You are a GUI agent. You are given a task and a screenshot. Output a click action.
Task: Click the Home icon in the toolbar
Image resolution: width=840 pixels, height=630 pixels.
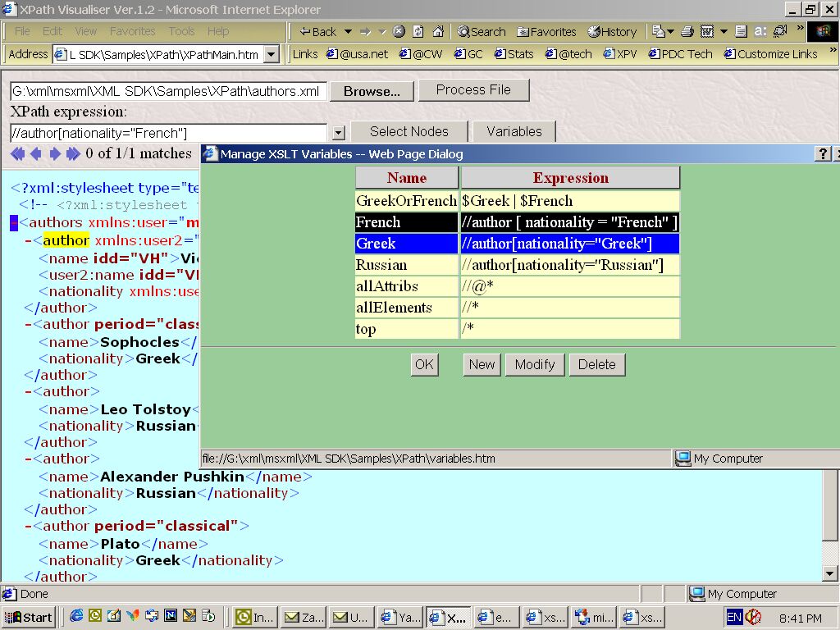pyautogui.click(x=438, y=32)
